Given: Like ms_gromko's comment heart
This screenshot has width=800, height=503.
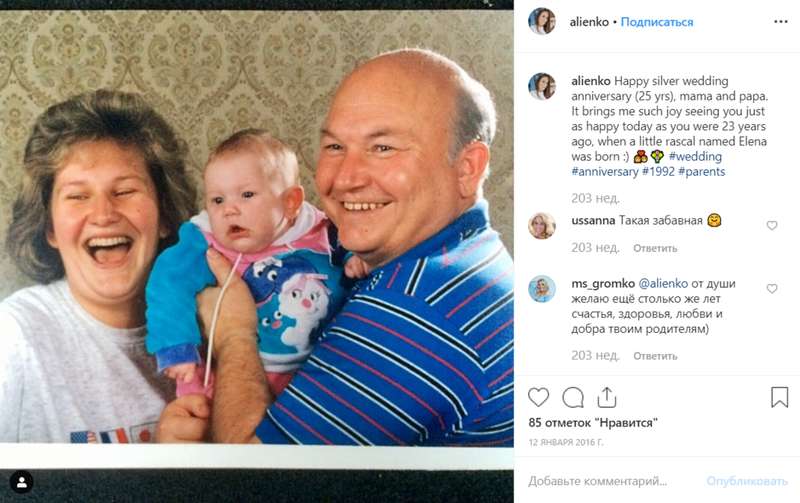Looking at the screenshot, I should (x=771, y=288).
